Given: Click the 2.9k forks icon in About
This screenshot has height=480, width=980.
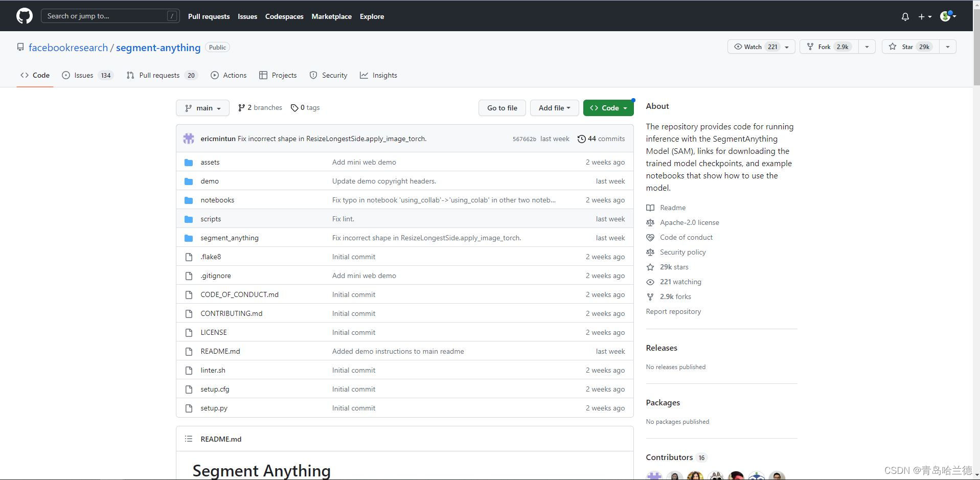Looking at the screenshot, I should 650,296.
